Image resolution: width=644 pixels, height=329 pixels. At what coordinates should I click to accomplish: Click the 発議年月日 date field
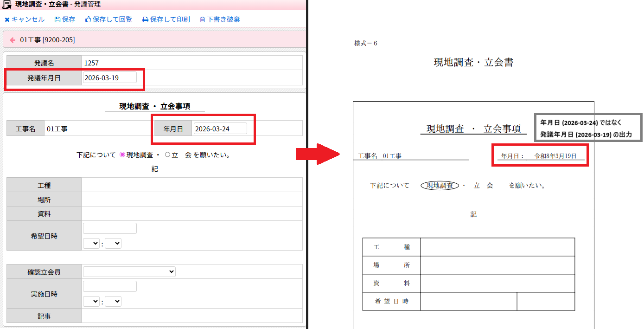[109, 77]
